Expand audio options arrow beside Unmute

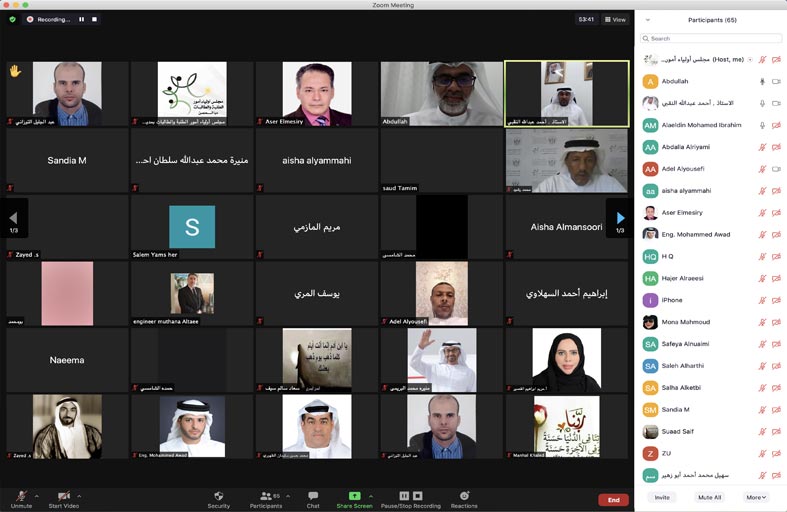click(37, 495)
